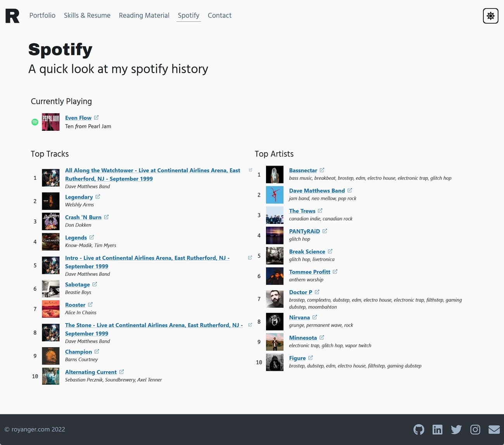Click external link icon next to Legendary
Viewport: 504px width, 445px height.
[x=98, y=197]
